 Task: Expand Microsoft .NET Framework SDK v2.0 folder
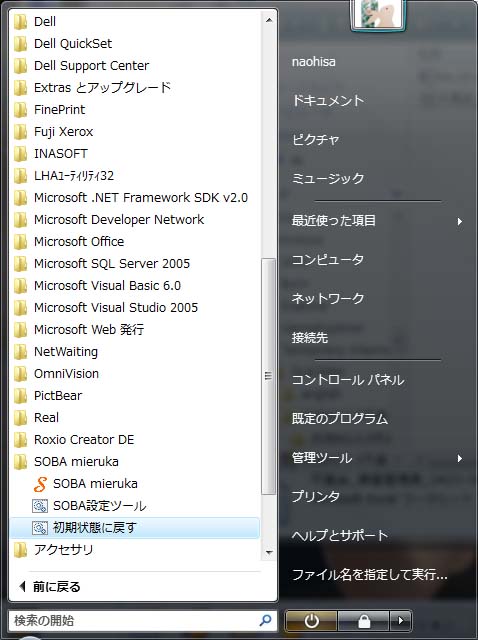pos(141,198)
